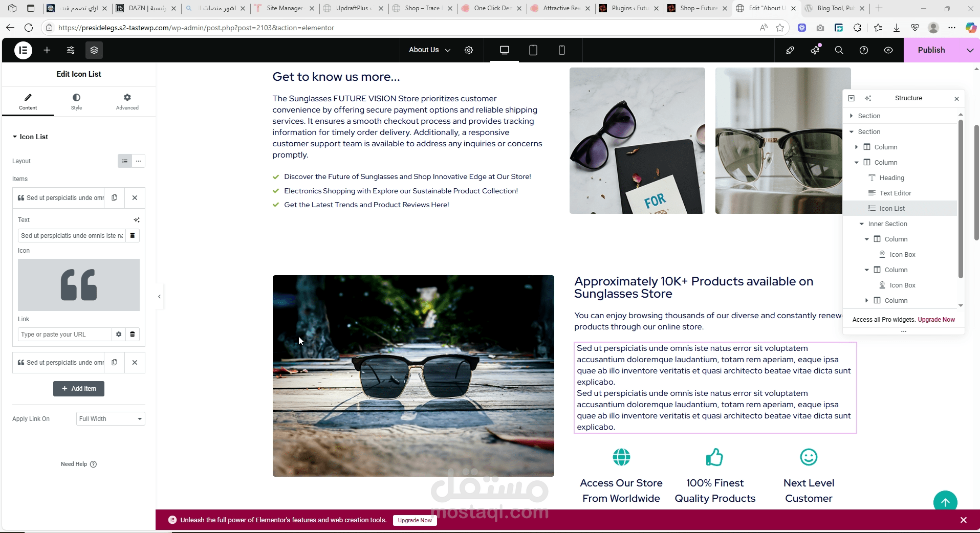Click the quote icon preview

click(79, 285)
